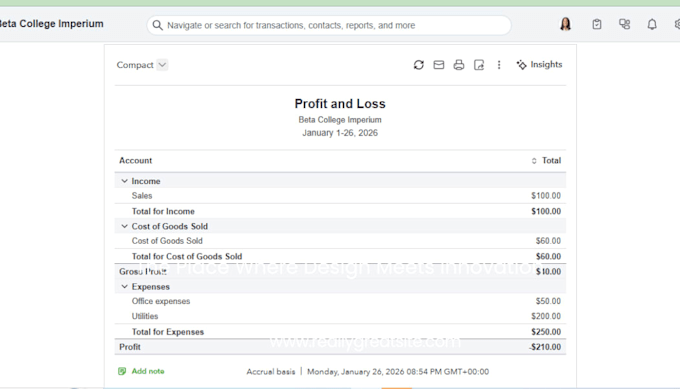This screenshot has height=389, width=680.
Task: Add a note to the report
Action: click(x=148, y=371)
